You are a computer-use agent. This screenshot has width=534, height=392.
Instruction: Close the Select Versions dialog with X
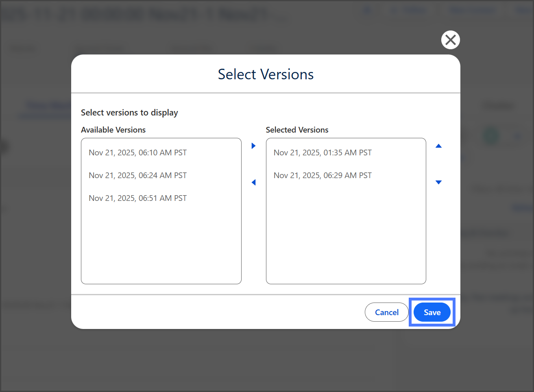pyautogui.click(x=450, y=40)
